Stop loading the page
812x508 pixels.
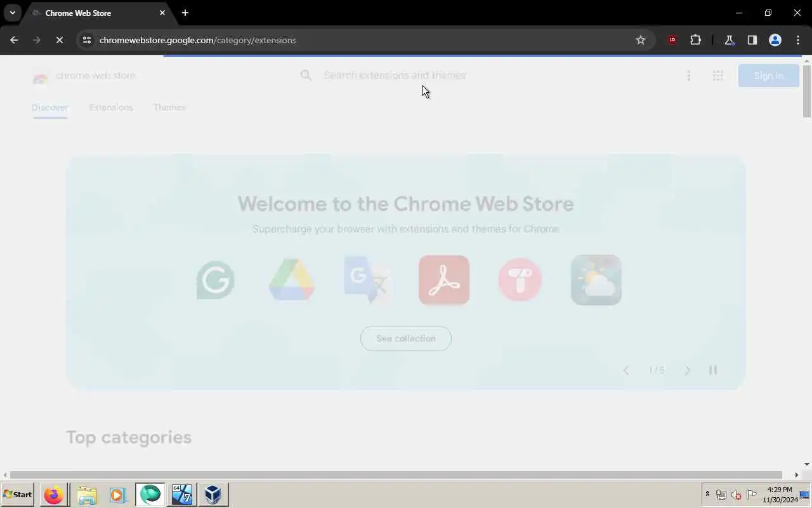coord(59,40)
